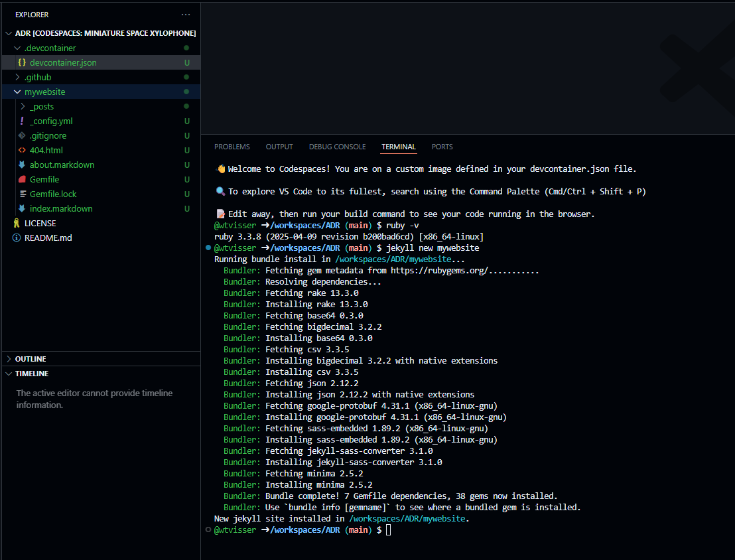Click the 'ruby 3.3.8' version output line
The width and height of the screenshot is (735, 560).
pos(349,237)
